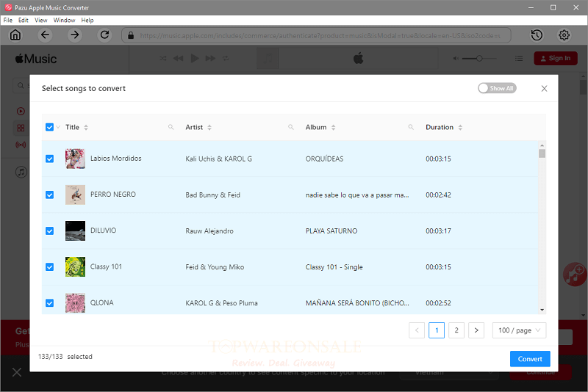This screenshot has width=588, height=392.
Task: Open Browse sidebar grid icon
Action: 21,128
